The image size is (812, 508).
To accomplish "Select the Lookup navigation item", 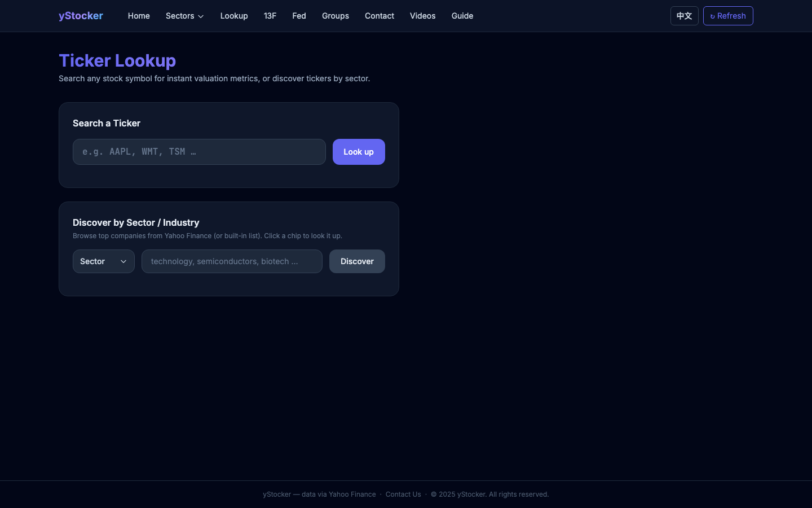I will (234, 16).
